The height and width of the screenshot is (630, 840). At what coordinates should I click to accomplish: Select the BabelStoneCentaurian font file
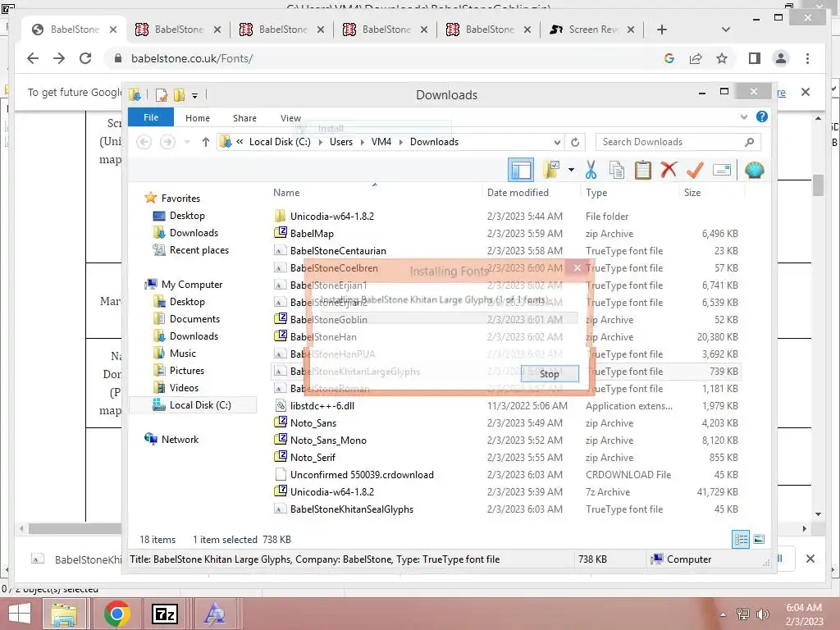pyautogui.click(x=338, y=251)
